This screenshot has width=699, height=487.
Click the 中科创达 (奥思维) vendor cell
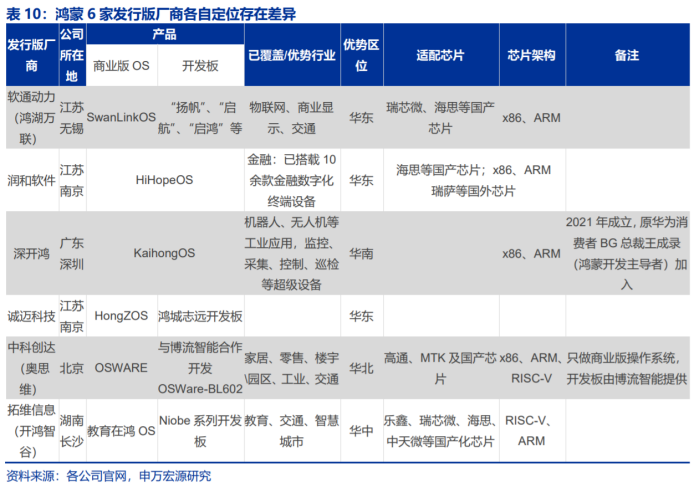(31, 368)
